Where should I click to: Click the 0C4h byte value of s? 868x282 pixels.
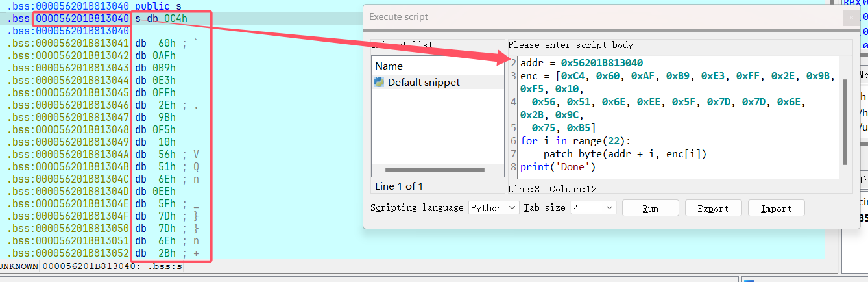pyautogui.click(x=176, y=19)
